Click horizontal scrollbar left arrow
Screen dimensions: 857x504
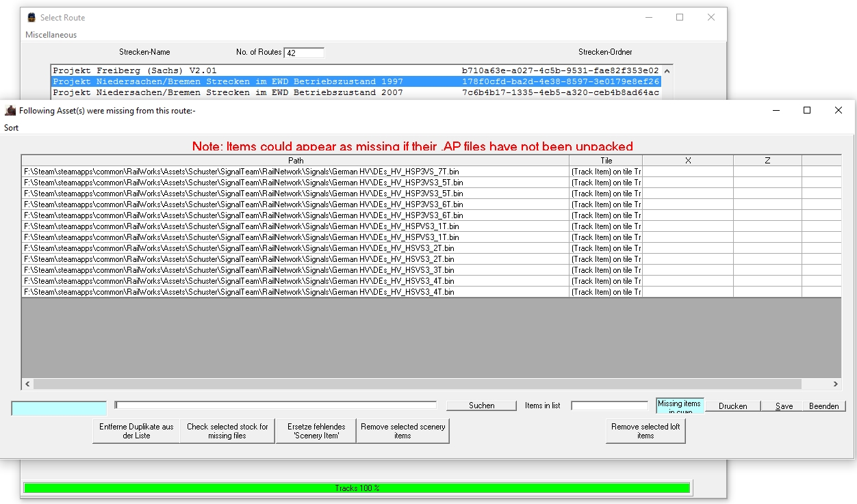point(27,384)
